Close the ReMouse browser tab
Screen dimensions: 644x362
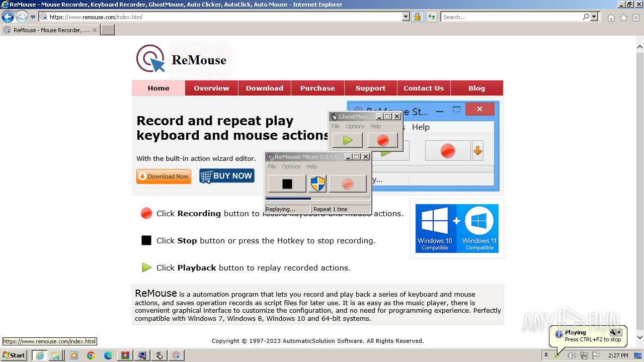coord(94,30)
